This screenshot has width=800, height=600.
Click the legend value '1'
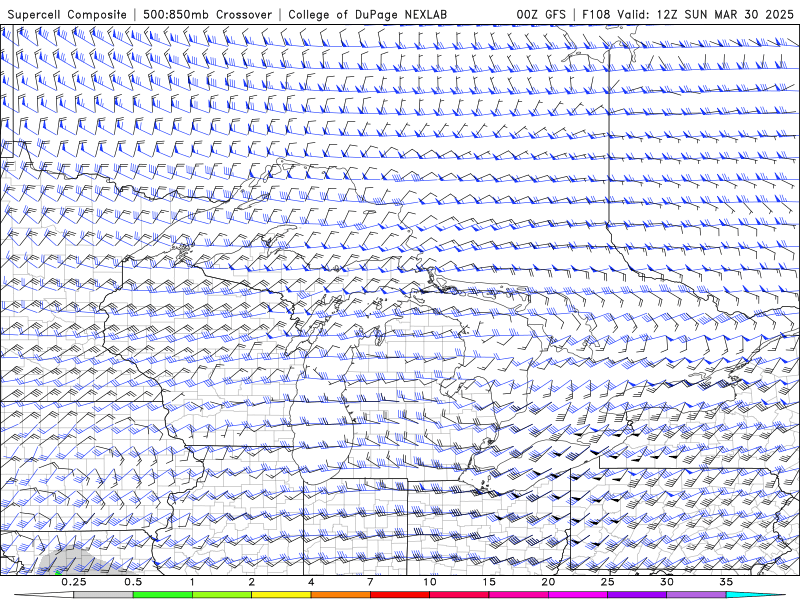pyautogui.click(x=192, y=582)
